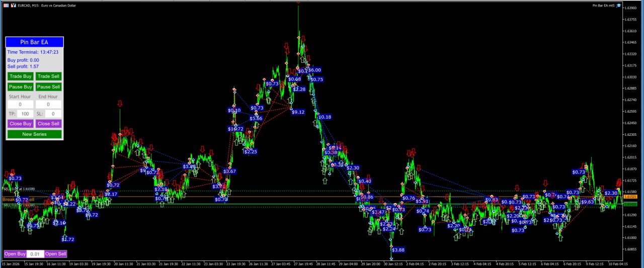Click the $1.72 profit label
Screen dimensions: 644x268
(x=67, y=239)
